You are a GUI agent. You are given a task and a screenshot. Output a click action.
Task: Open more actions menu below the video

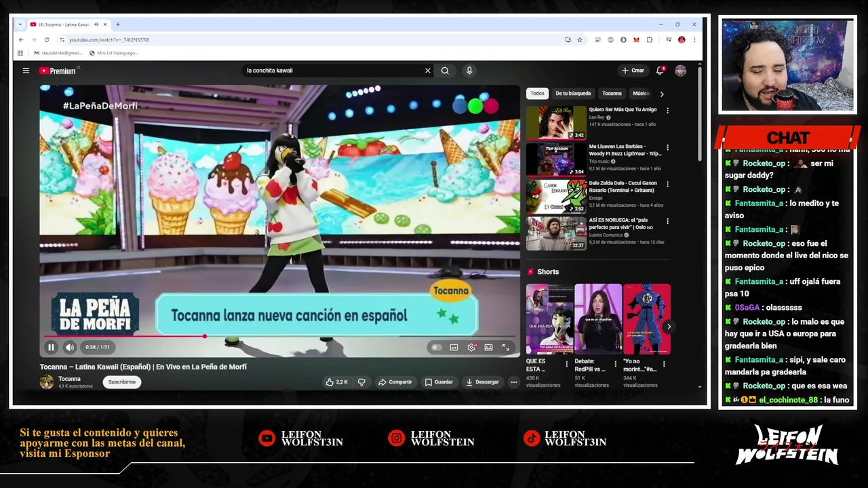coord(513,382)
